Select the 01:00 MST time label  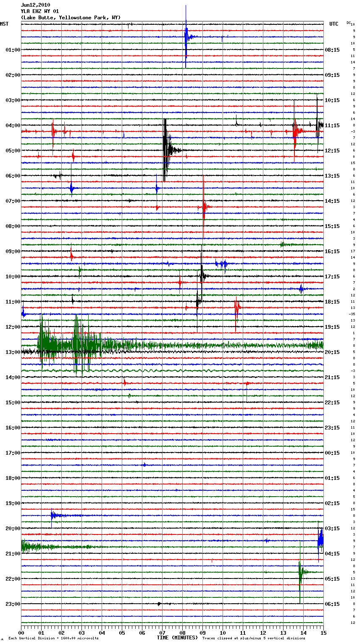click(x=13, y=50)
